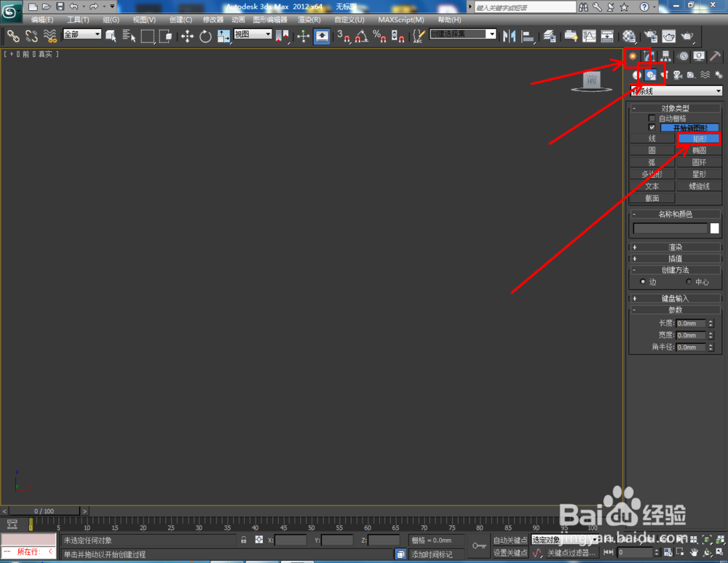Click the 矩形 shape button
This screenshot has height=563, width=728.
[x=699, y=138]
